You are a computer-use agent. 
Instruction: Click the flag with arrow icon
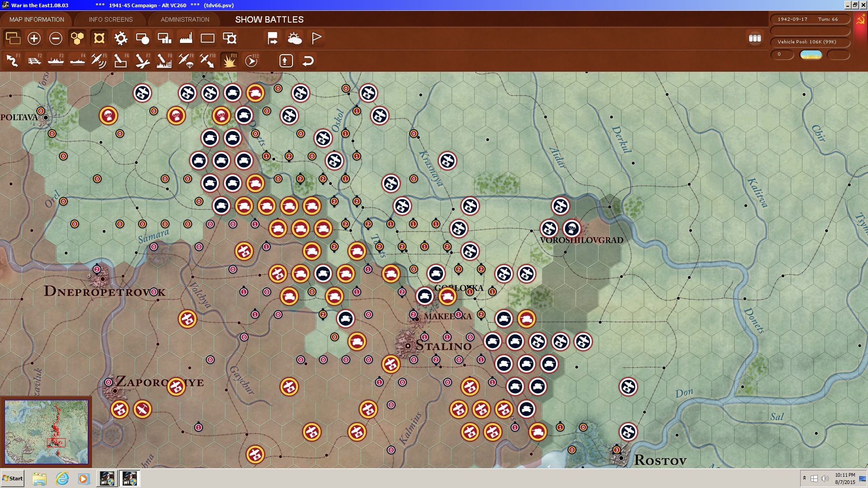point(273,38)
